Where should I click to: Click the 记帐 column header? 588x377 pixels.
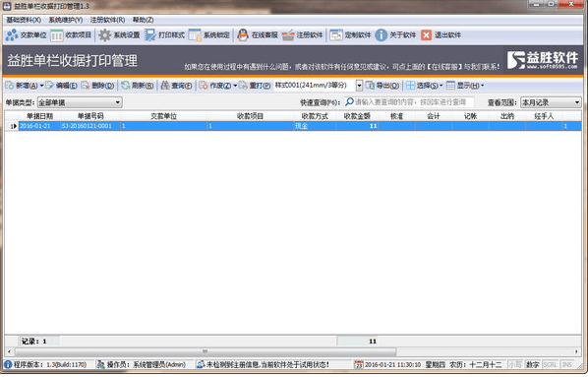pyautogui.click(x=470, y=116)
